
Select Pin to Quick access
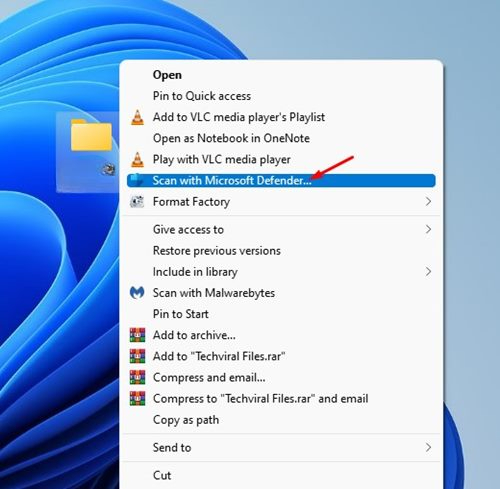point(202,96)
